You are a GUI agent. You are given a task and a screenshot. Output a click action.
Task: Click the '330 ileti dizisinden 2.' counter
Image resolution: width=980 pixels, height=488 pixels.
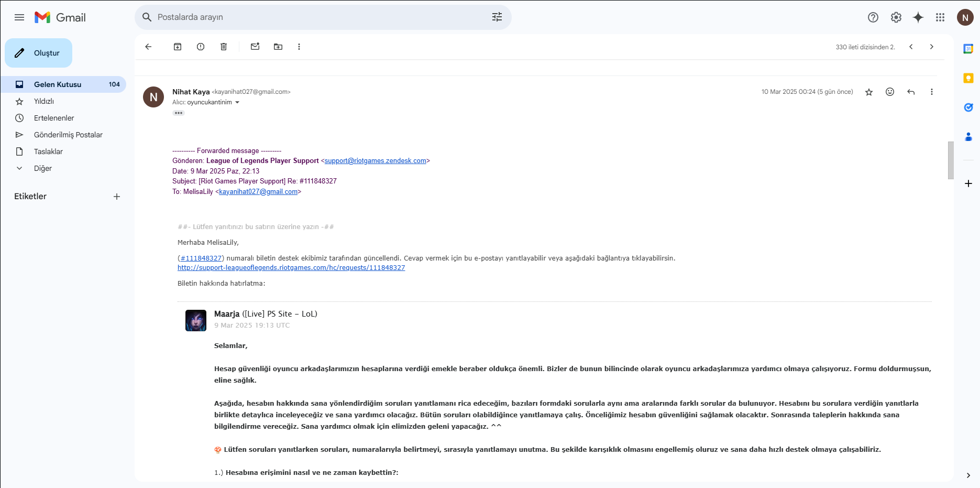click(x=865, y=47)
